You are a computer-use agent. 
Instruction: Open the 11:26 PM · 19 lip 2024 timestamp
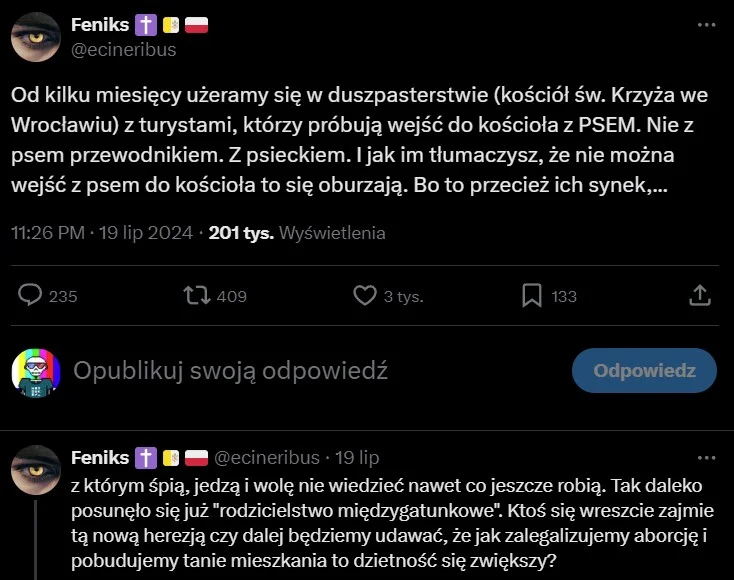pyautogui.click(x=102, y=233)
